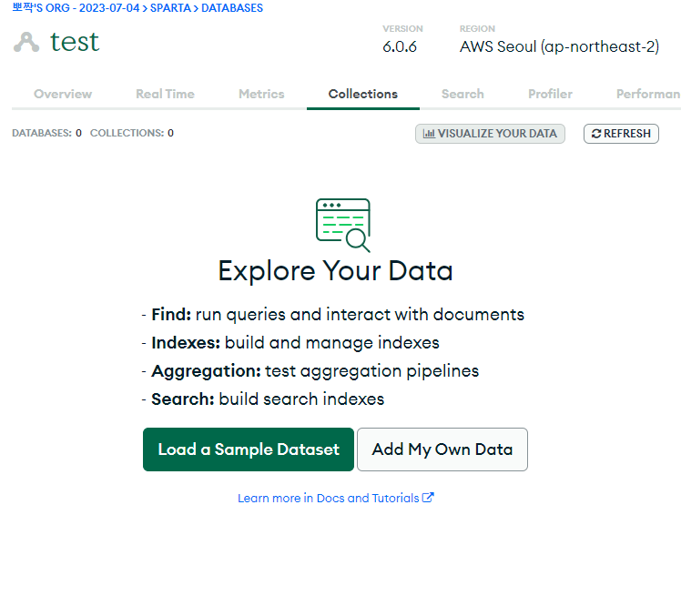681x616 pixels.
Task: Click the chart icon in Visualize Your Data
Action: pos(429,133)
